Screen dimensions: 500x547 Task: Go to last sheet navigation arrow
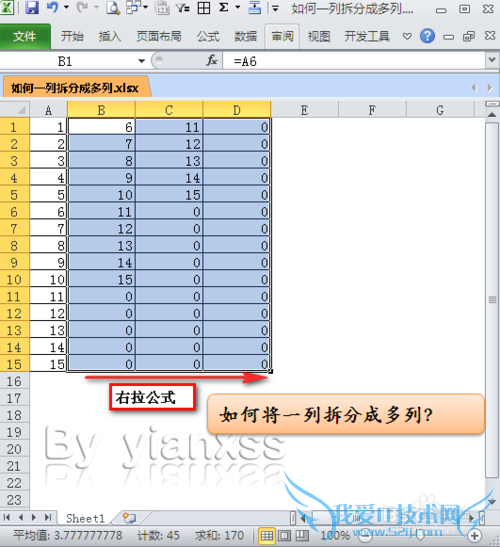(48, 517)
